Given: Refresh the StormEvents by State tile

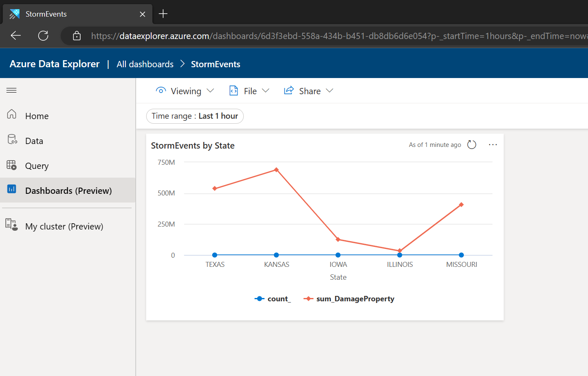Looking at the screenshot, I should [x=472, y=145].
